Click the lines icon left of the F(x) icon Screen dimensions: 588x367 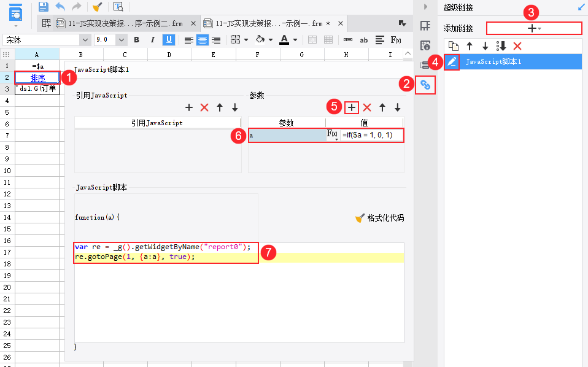point(380,40)
